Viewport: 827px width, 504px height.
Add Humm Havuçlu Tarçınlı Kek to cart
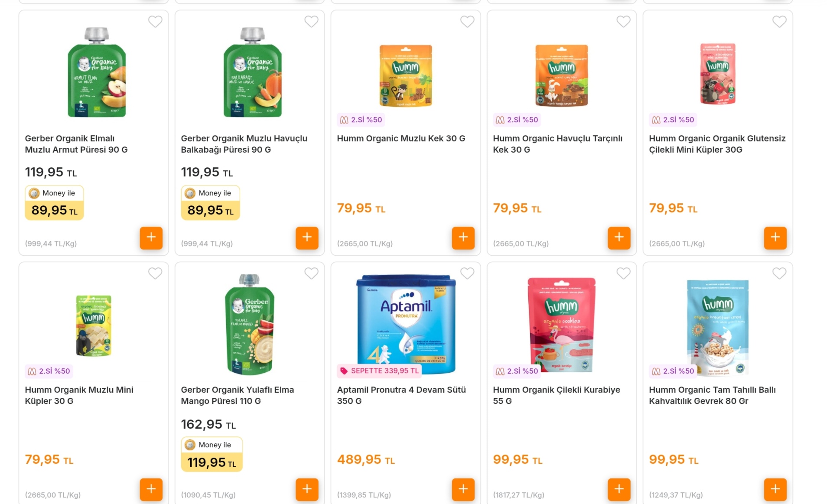[x=619, y=237]
